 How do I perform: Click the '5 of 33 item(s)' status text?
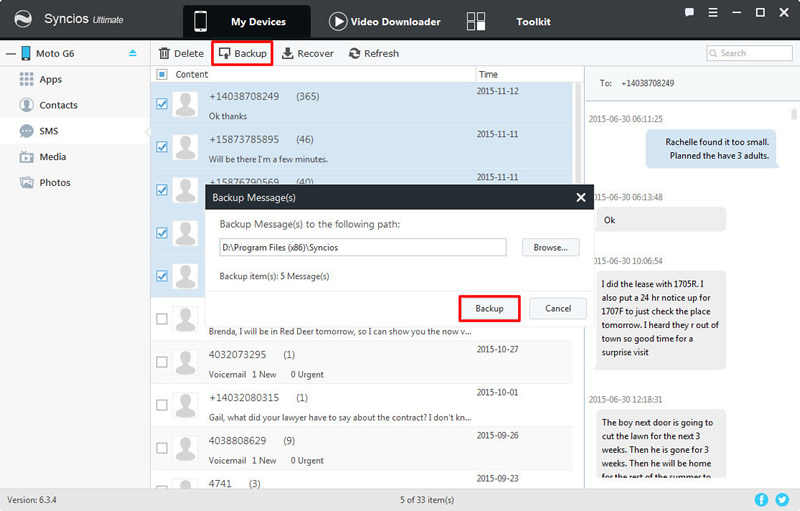point(427,500)
